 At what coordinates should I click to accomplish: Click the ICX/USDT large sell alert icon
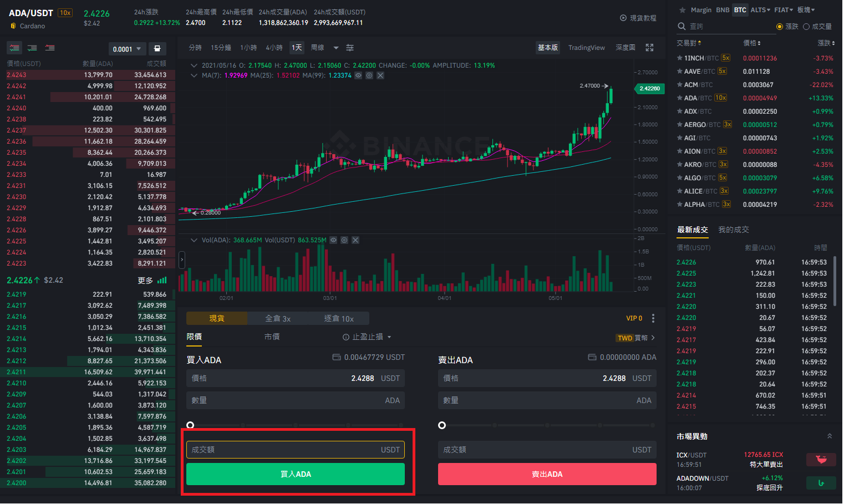821,460
